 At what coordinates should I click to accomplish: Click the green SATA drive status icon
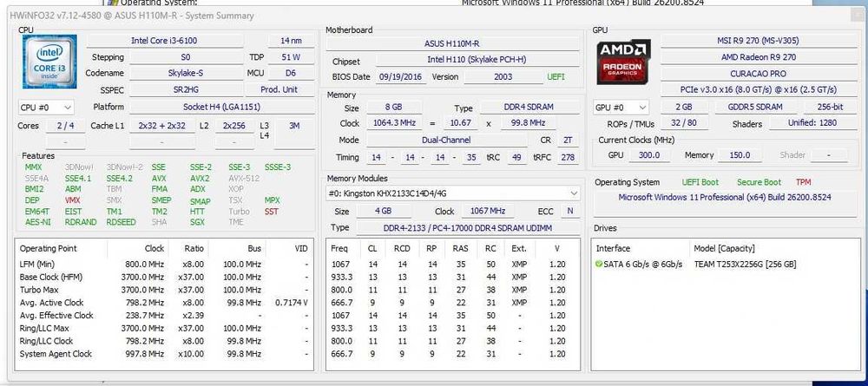click(598, 265)
